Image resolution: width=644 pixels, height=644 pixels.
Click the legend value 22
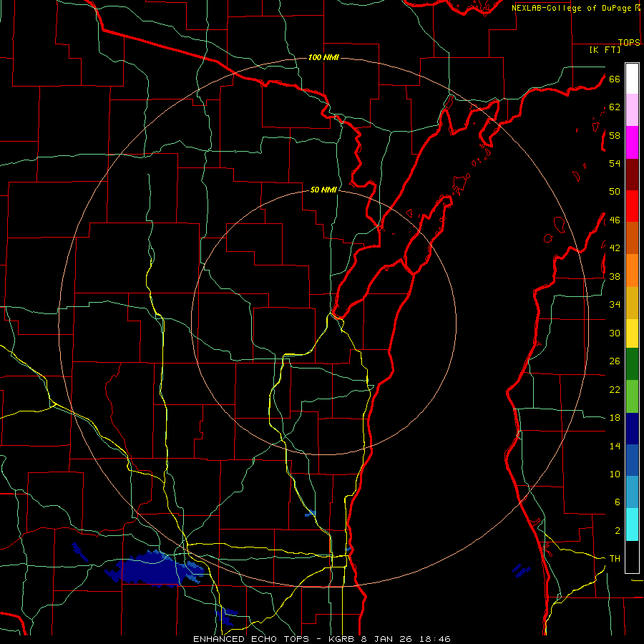(615, 389)
